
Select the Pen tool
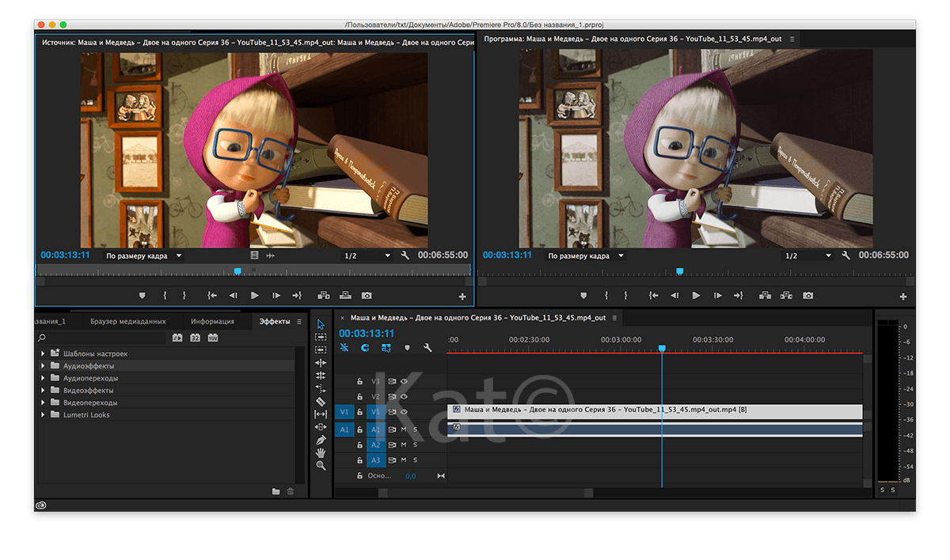pos(321,440)
